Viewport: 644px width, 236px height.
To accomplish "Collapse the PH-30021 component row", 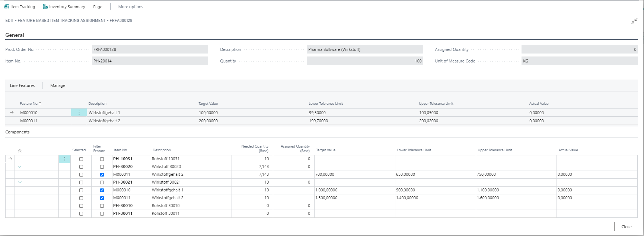I will coord(20,182).
